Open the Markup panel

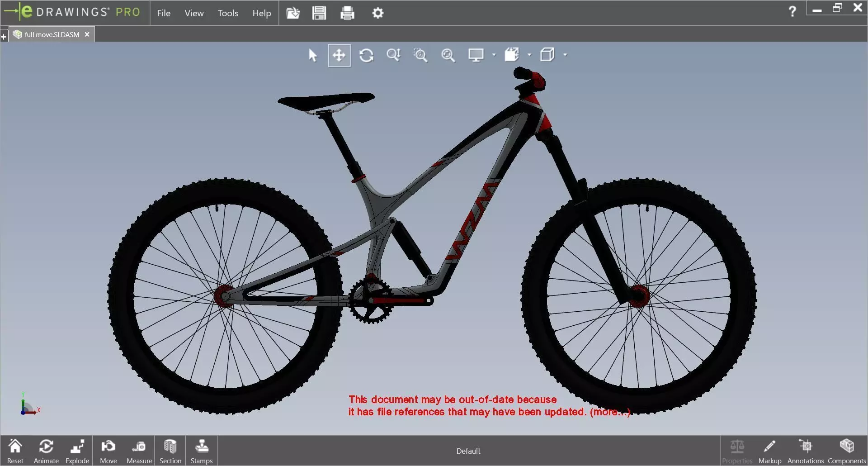(769, 451)
